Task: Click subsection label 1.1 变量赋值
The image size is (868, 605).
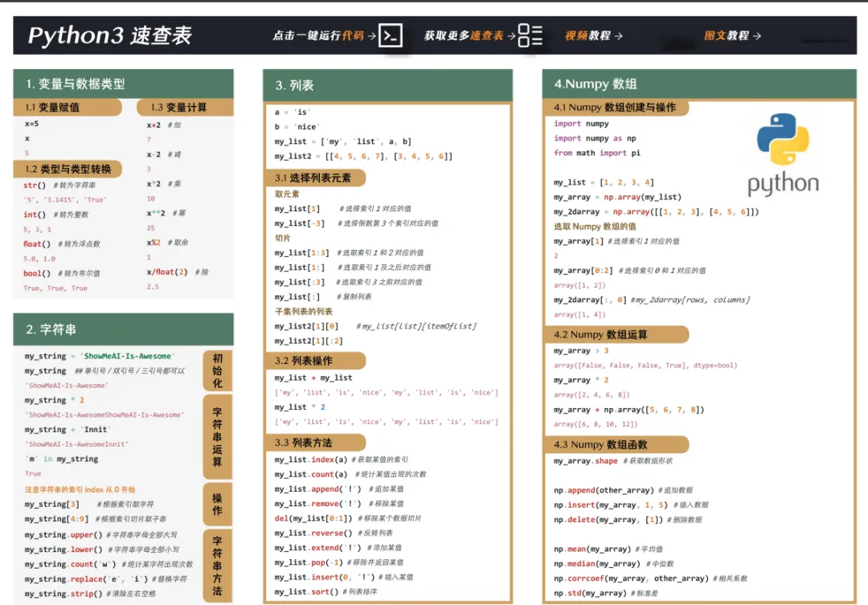Action: (67, 108)
